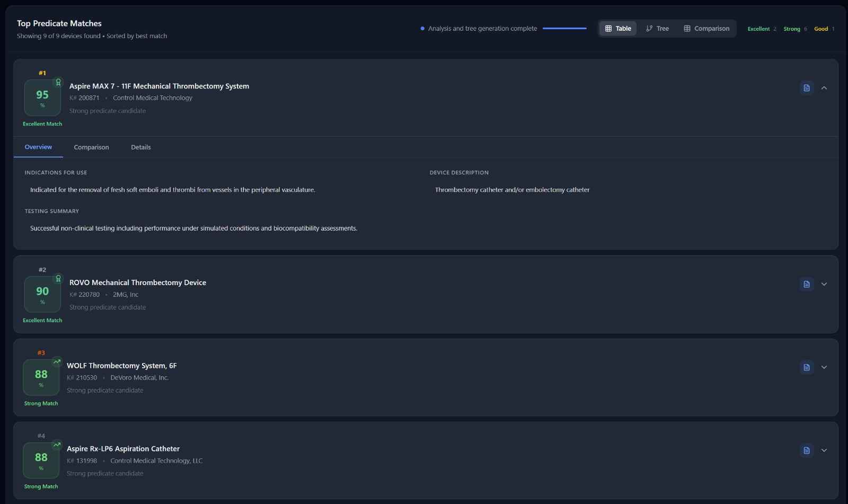
Task: Expand the WOLF Thrombectomy System card
Action: coord(824,367)
